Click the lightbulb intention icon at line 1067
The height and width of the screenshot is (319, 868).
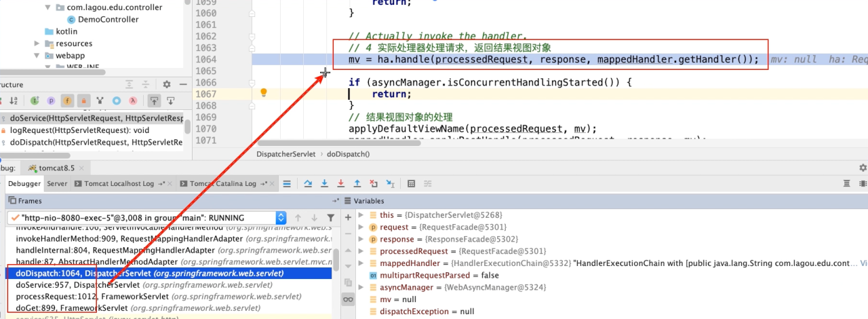pos(264,93)
